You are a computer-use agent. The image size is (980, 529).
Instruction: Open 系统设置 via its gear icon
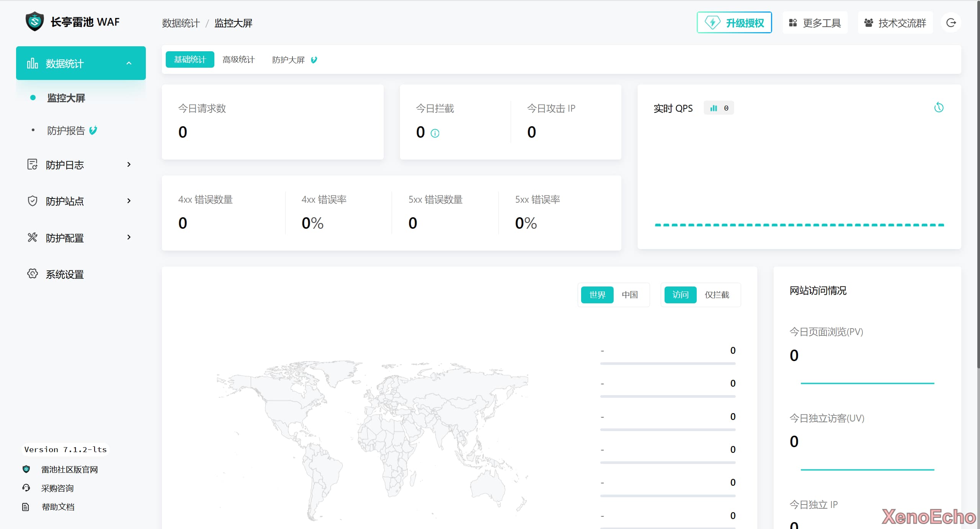33,274
